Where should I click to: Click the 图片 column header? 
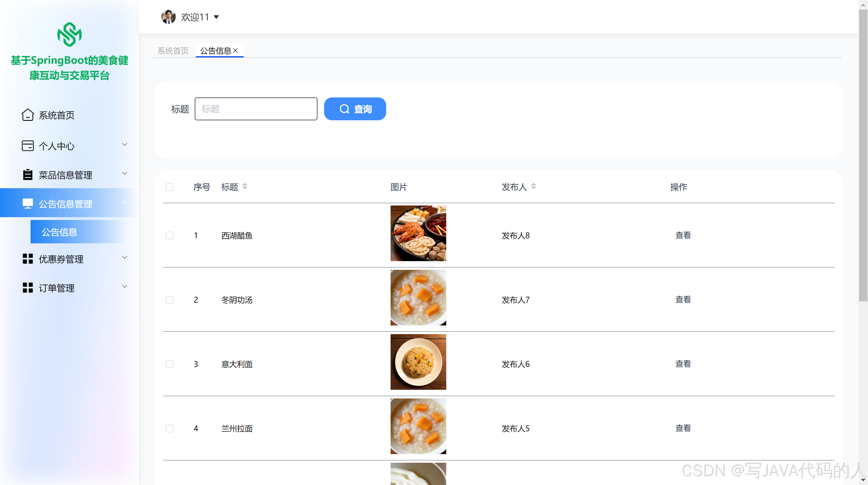(x=399, y=187)
